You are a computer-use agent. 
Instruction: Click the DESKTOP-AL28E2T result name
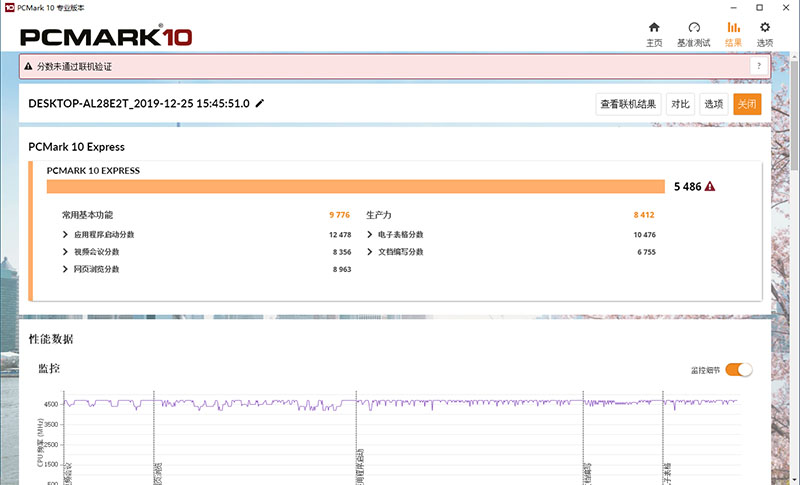click(x=139, y=104)
